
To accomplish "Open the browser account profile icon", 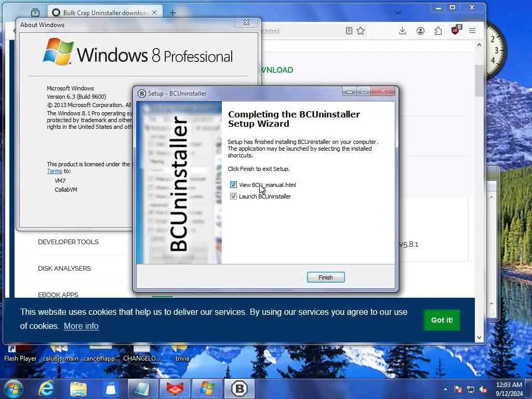I will [420, 31].
